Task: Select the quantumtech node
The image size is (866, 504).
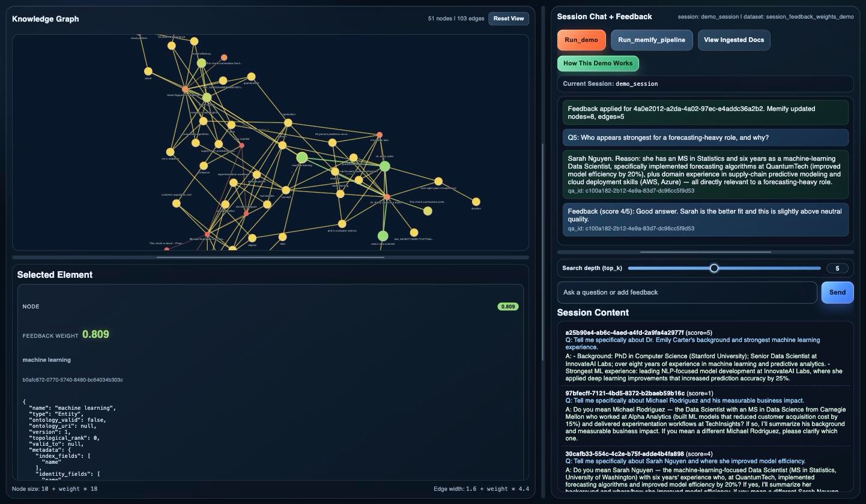Action: [x=251, y=76]
